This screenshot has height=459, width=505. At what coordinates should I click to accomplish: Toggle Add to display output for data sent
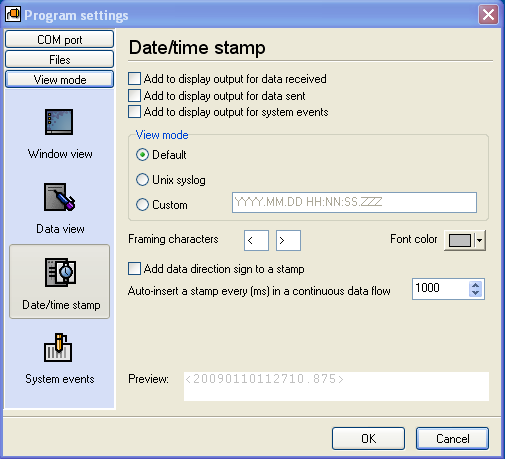(x=134, y=95)
